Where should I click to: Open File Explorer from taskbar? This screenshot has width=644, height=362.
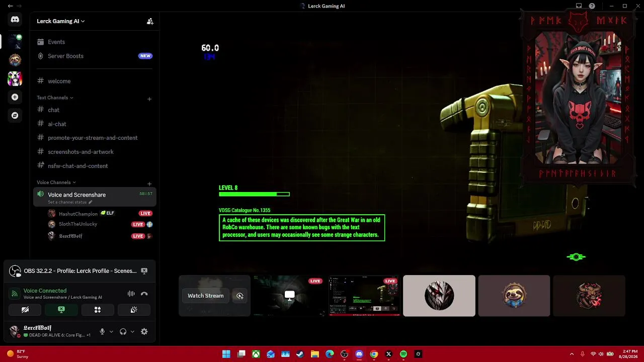pyautogui.click(x=315, y=354)
